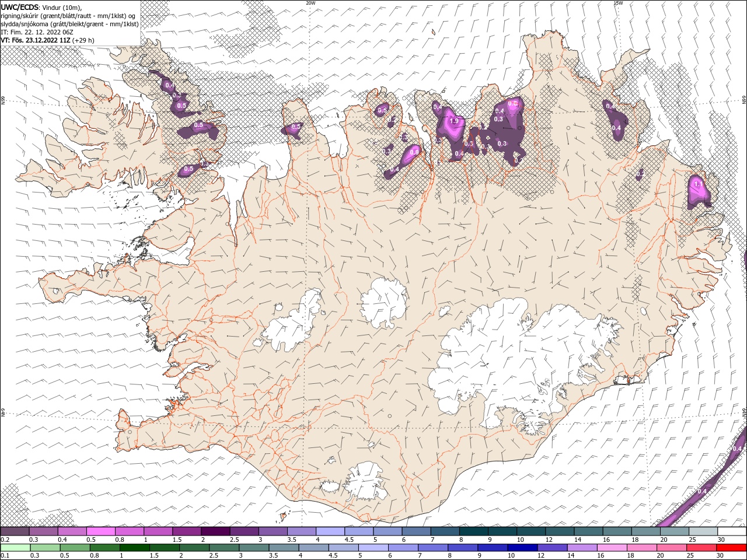Select the red lower colorbar swatch after 30
747x560 pixels.
click(x=732, y=548)
